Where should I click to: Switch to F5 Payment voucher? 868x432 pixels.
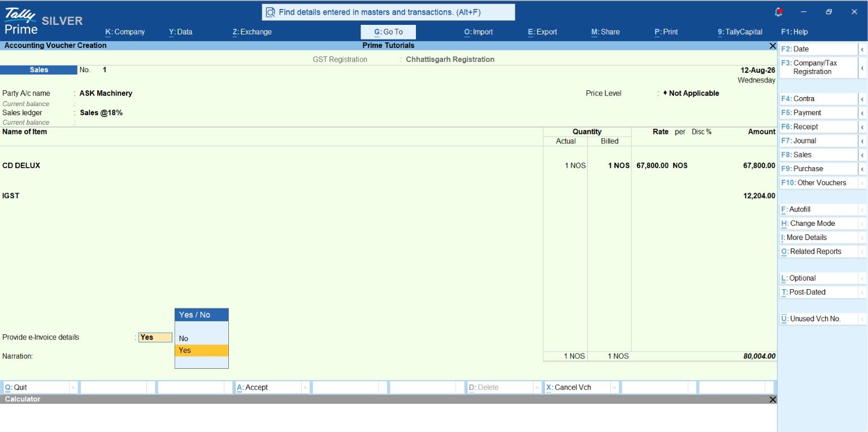pos(819,113)
